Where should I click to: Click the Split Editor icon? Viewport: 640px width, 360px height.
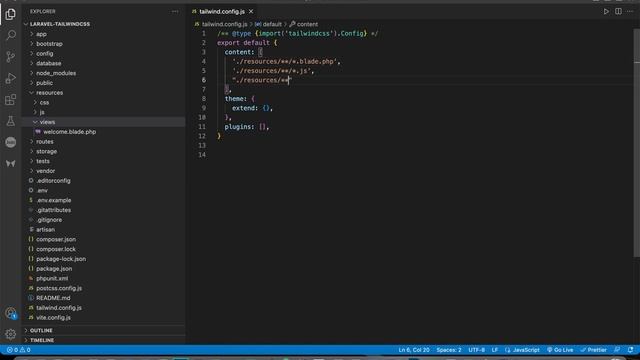[x=618, y=11]
